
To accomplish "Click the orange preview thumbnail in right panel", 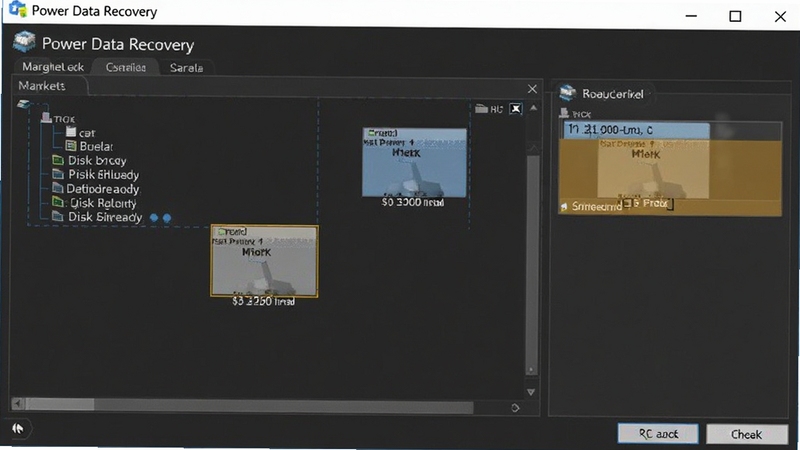I will (653, 168).
